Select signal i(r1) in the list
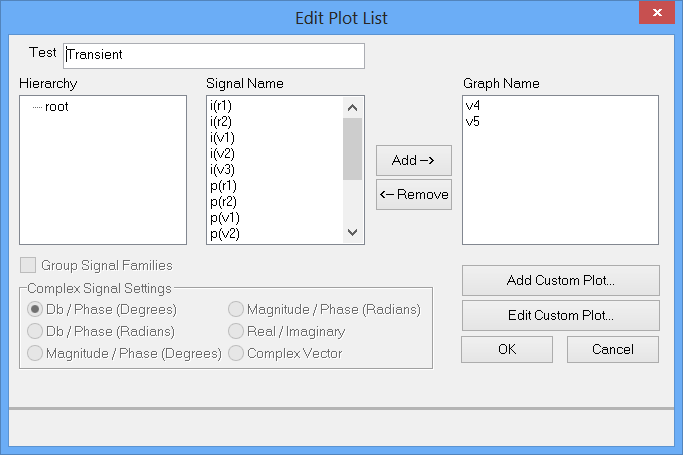Viewport: 683px width, 455px height. click(221, 105)
